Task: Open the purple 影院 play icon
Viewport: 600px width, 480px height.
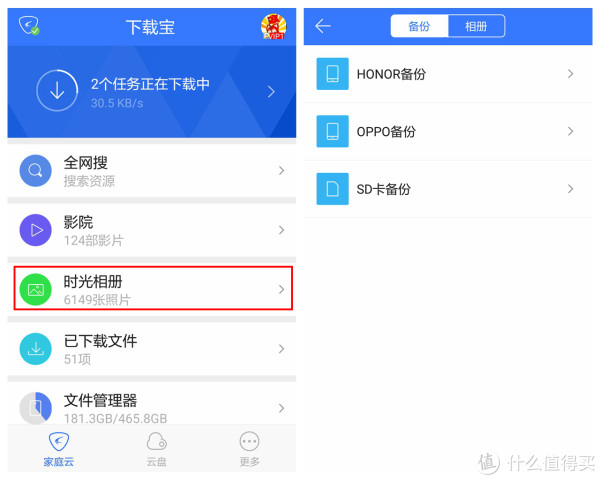Action: [x=36, y=230]
